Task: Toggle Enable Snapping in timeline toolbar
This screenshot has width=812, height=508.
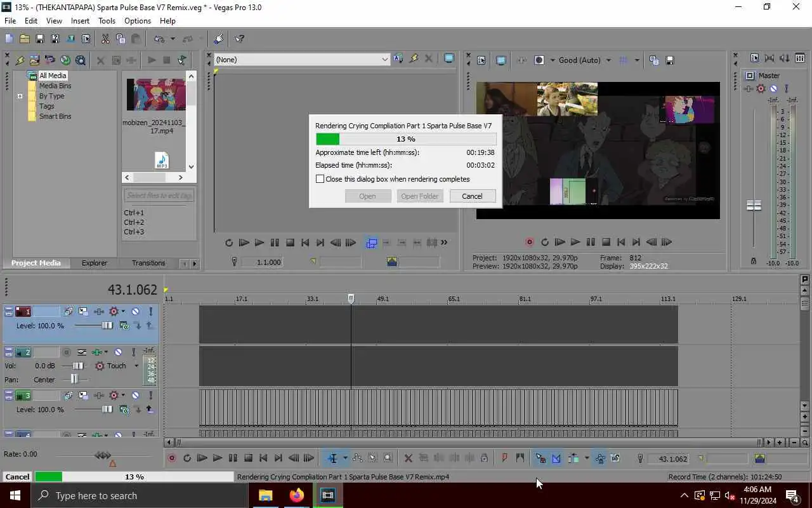Action: point(540,458)
